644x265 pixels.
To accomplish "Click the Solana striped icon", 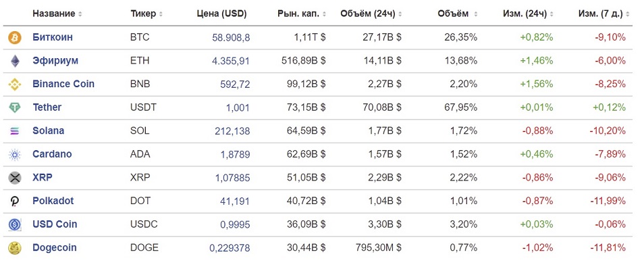I will (15, 131).
